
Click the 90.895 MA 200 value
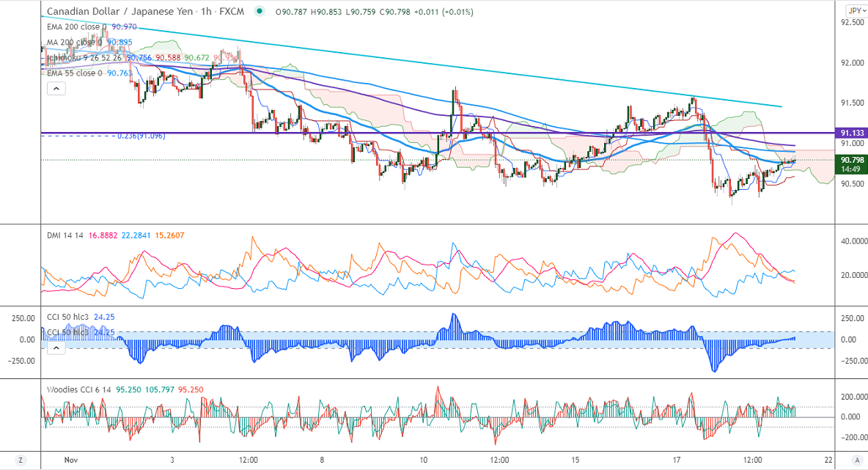[x=119, y=42]
